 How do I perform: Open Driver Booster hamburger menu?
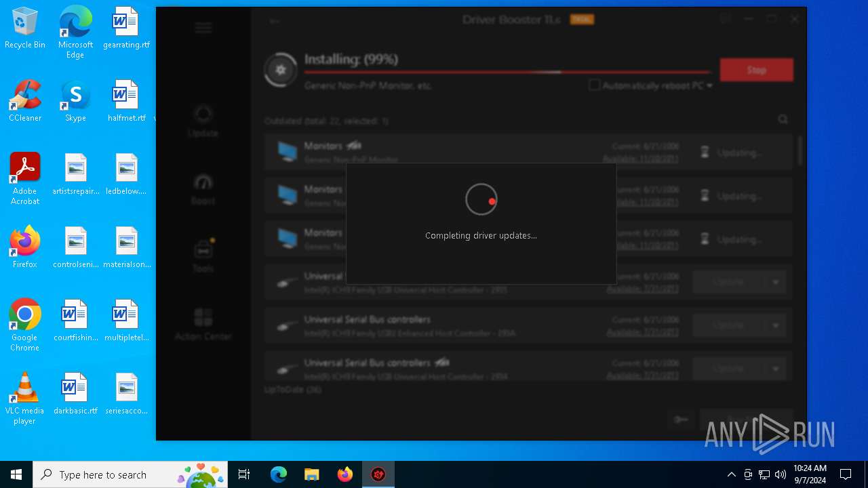203,28
